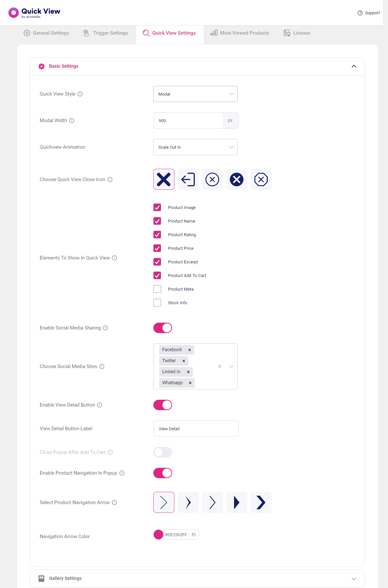Screen dimensions: 388x588
Task: Disable the Social Media Sharing toggle
Action: (x=163, y=328)
